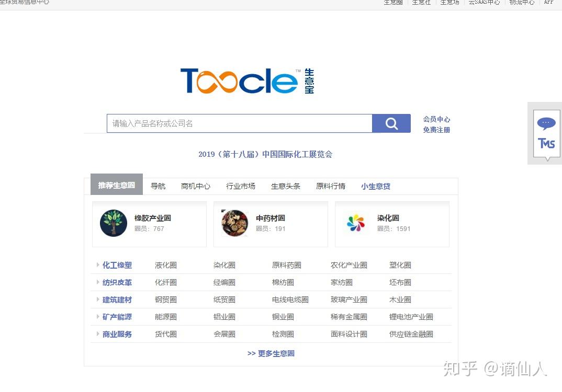Open the 家纺圈 link

coord(342,282)
